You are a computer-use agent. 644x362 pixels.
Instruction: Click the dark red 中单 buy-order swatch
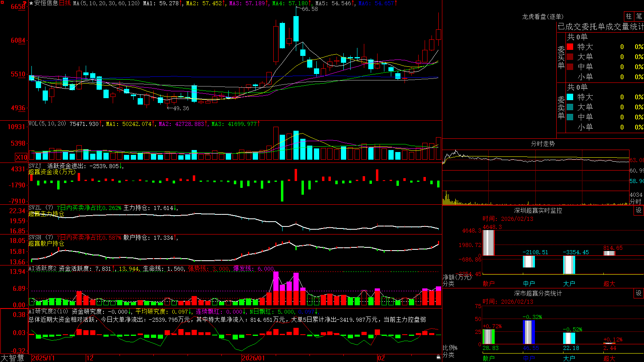(570, 67)
